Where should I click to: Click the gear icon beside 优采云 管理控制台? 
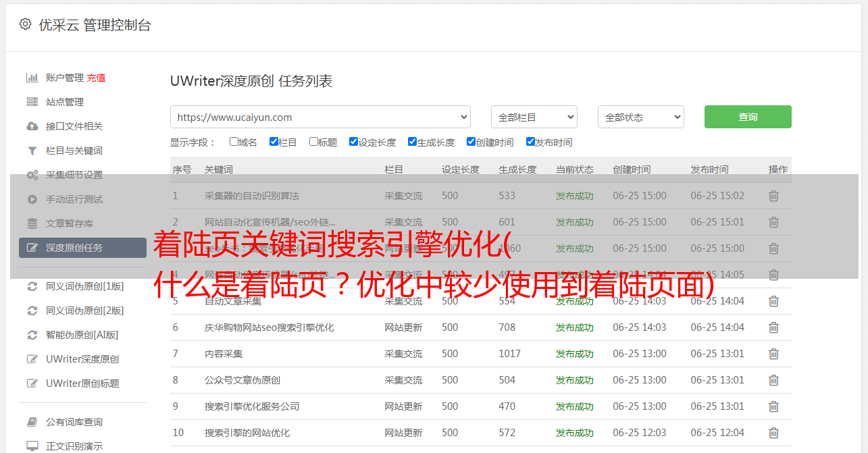(25, 24)
